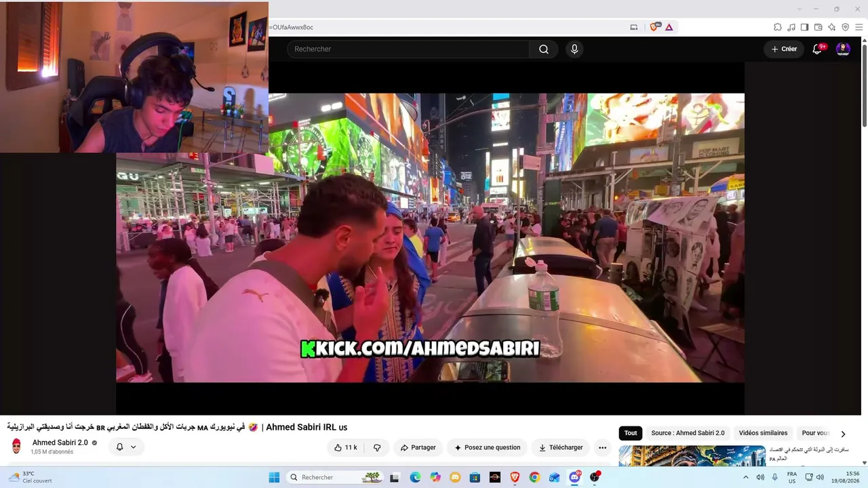Open the browser hamburger menu
This screenshot has width=868, height=488.
click(859, 27)
